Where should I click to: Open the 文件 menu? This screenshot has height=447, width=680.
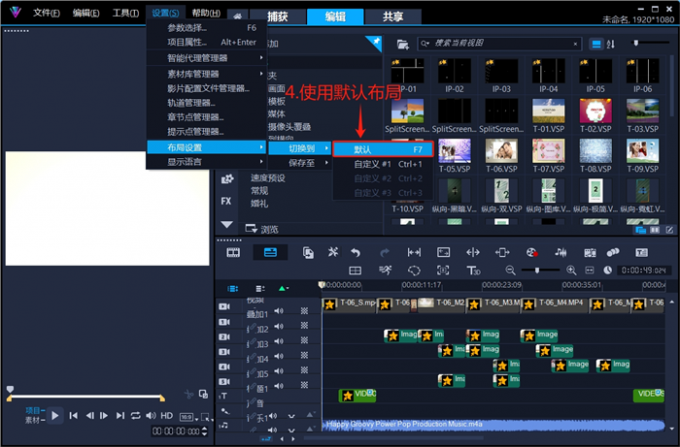(46, 13)
